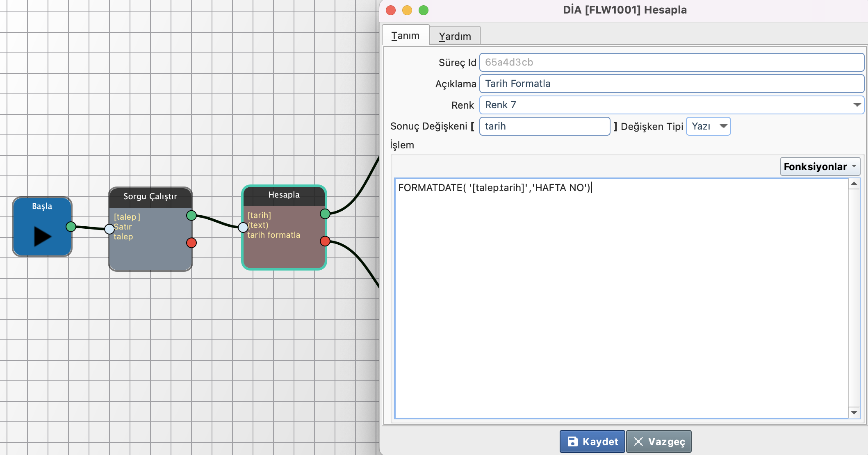
Task: Select the Sorgu Çalıştır node header
Action: 150,196
